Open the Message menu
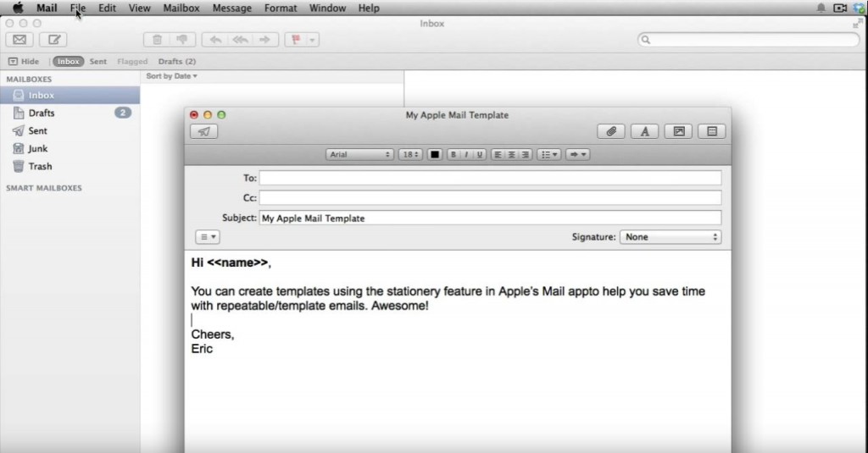 point(232,8)
